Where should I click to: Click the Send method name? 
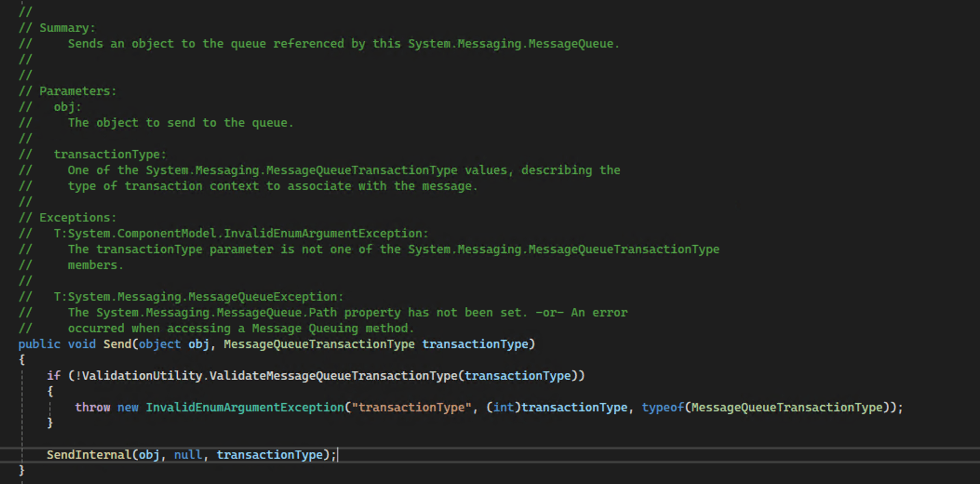[118, 344]
